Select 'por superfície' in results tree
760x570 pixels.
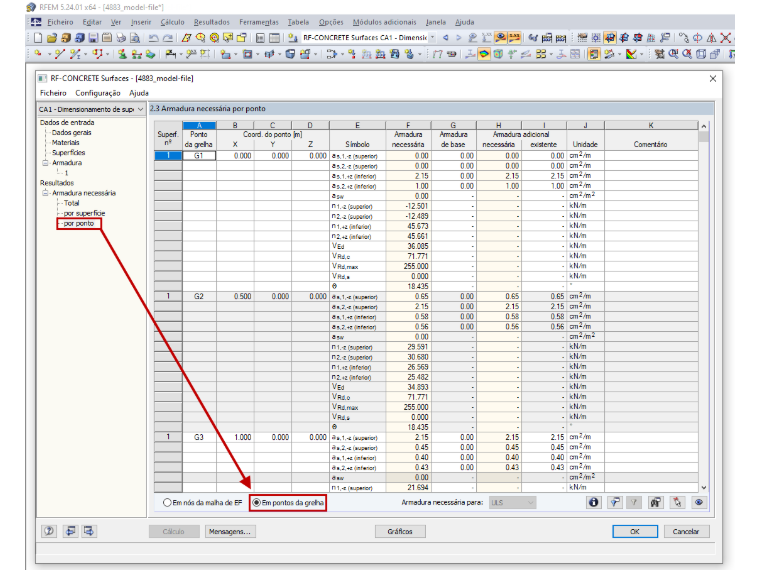[84, 213]
